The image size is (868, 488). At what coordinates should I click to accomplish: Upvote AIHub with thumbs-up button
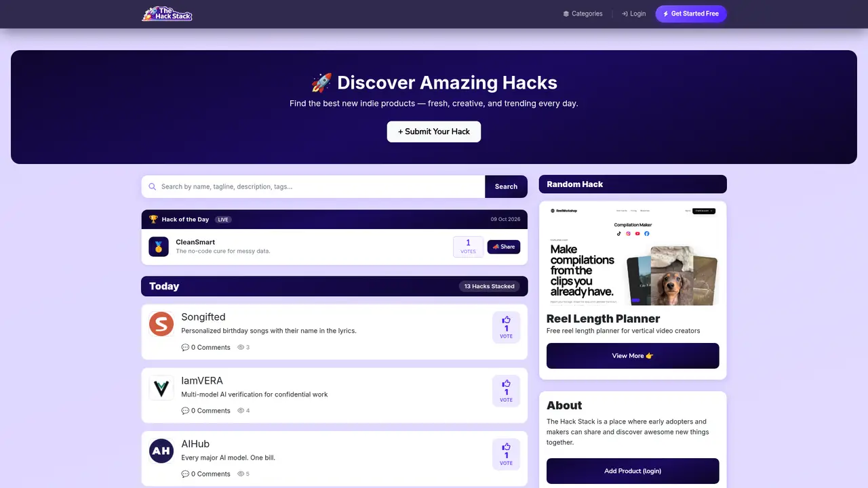coord(506,455)
